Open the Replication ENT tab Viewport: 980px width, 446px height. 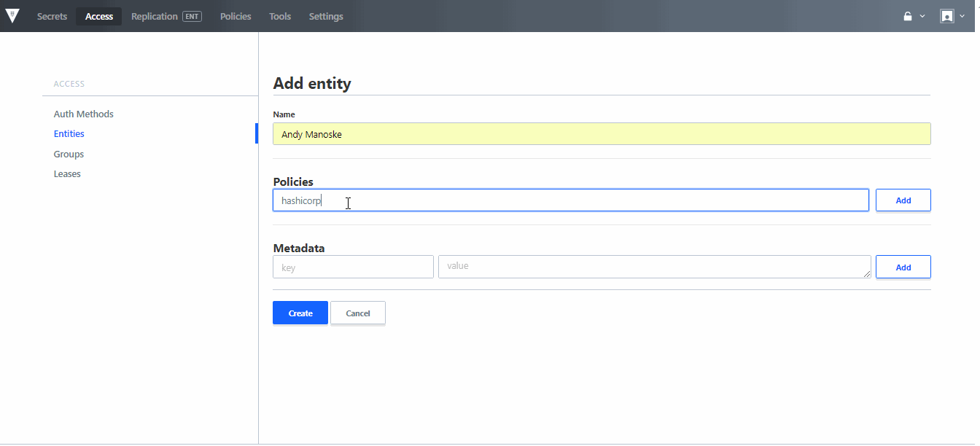tap(166, 16)
